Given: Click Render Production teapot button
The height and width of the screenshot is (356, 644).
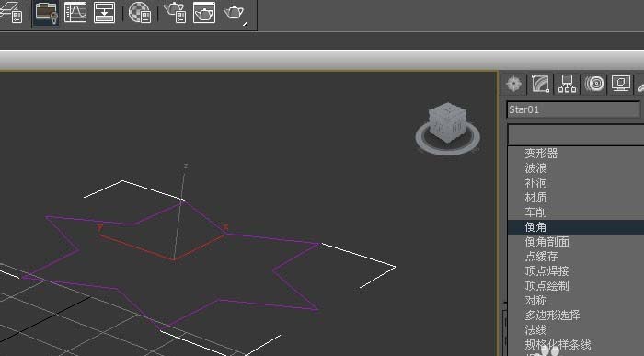Looking at the screenshot, I should click(x=234, y=12).
